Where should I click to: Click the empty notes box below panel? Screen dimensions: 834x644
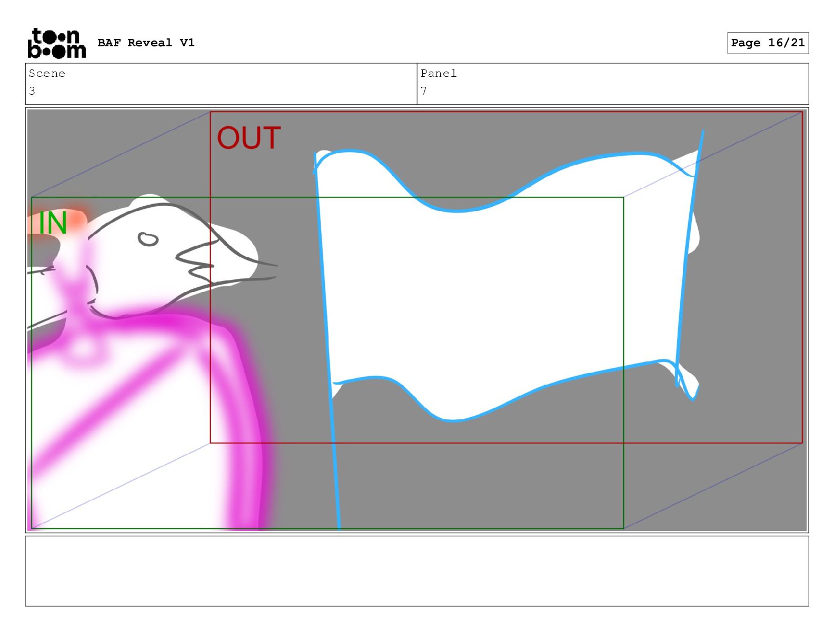tap(417, 571)
